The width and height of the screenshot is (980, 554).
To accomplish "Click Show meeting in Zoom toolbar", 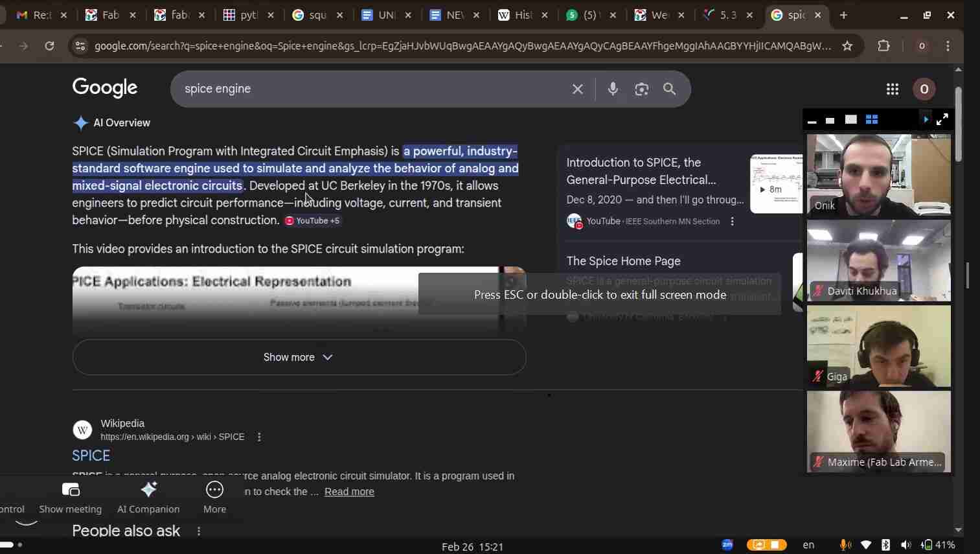I will coord(71,498).
